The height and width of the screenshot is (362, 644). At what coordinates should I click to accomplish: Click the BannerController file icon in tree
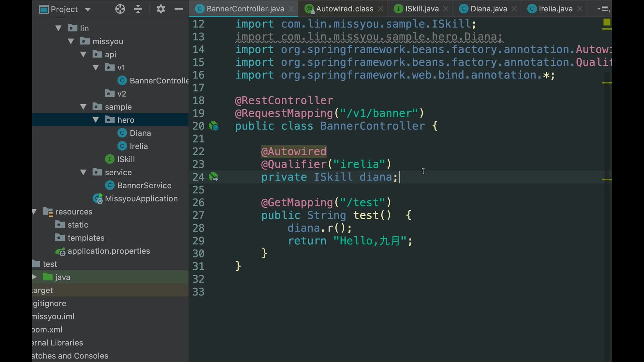pos(122,80)
